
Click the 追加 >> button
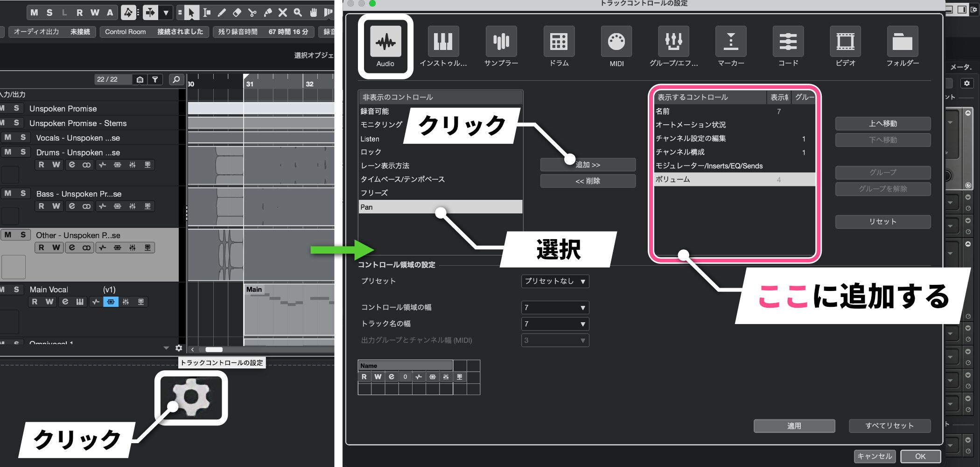588,165
